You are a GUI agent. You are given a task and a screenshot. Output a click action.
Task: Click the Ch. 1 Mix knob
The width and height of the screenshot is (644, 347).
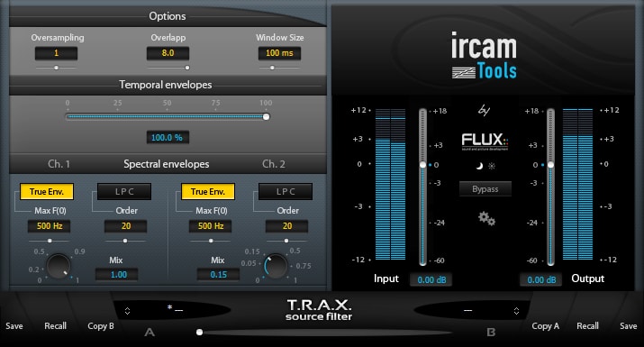click(59, 266)
